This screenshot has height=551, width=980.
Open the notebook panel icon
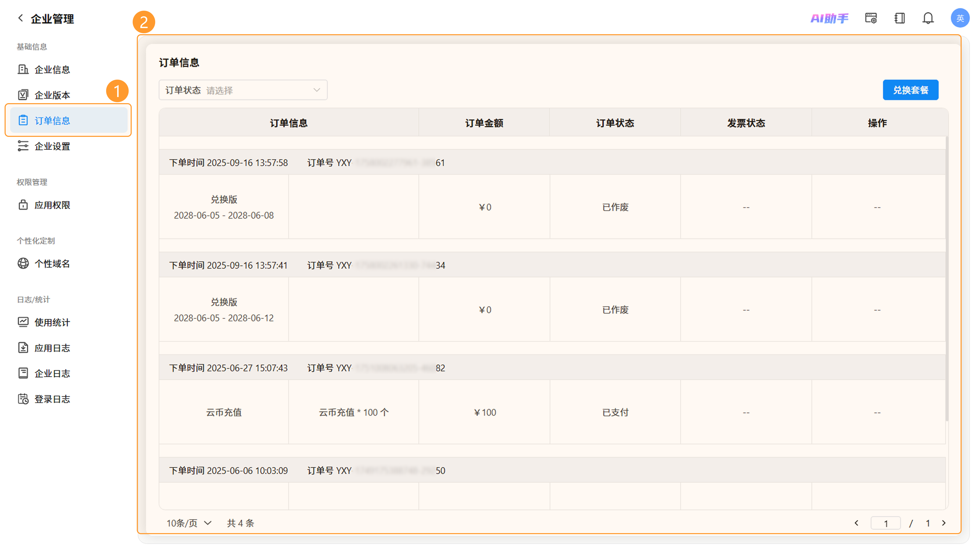pyautogui.click(x=900, y=18)
